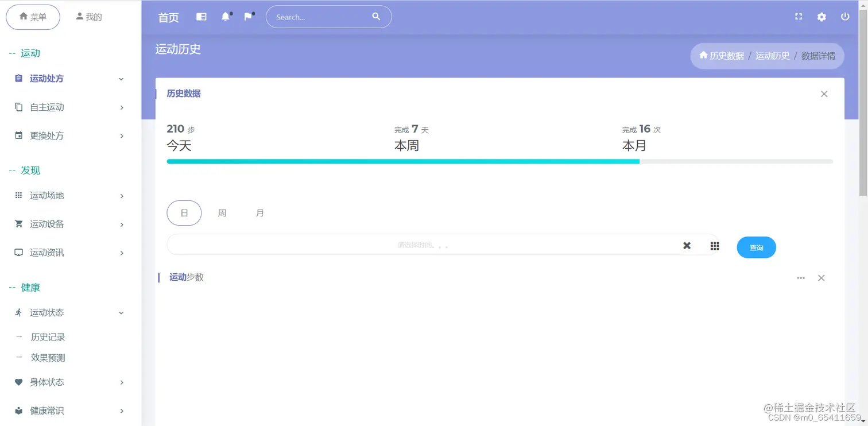Open the bell notifications icon
The width and height of the screenshot is (868, 426).
226,17
